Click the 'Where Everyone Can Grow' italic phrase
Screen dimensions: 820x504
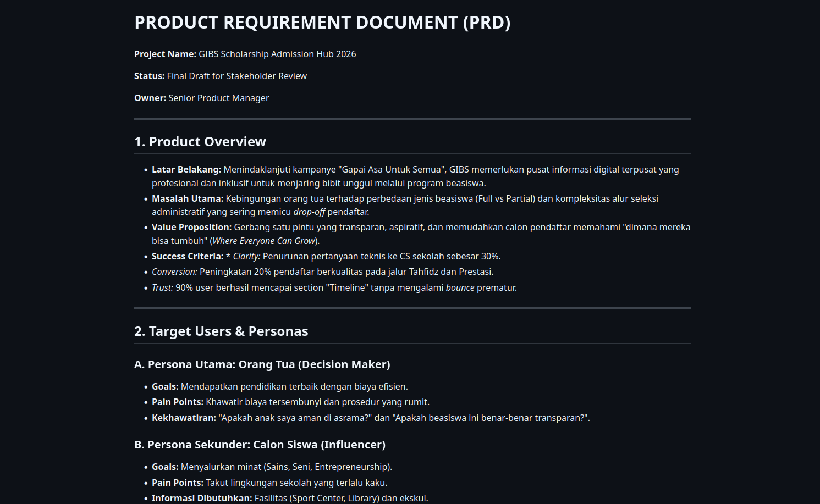[x=264, y=241]
